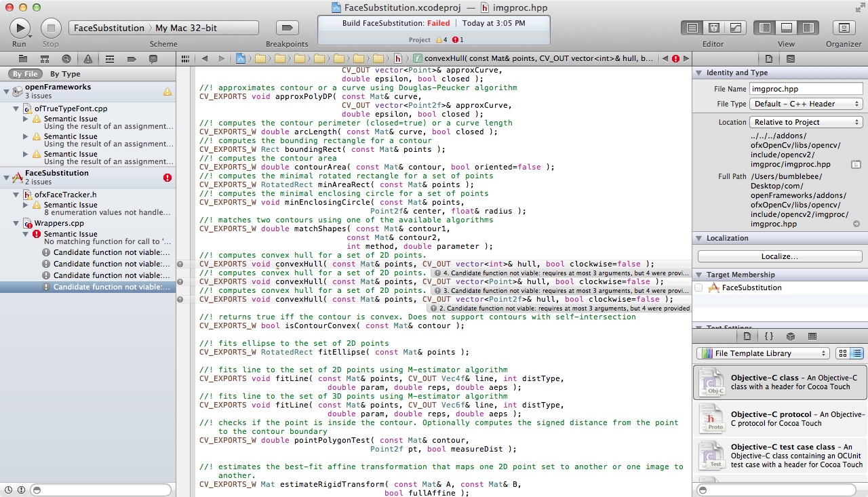The width and height of the screenshot is (868, 497).
Task: Collapse the openFrameworks issues group
Action: [7, 91]
